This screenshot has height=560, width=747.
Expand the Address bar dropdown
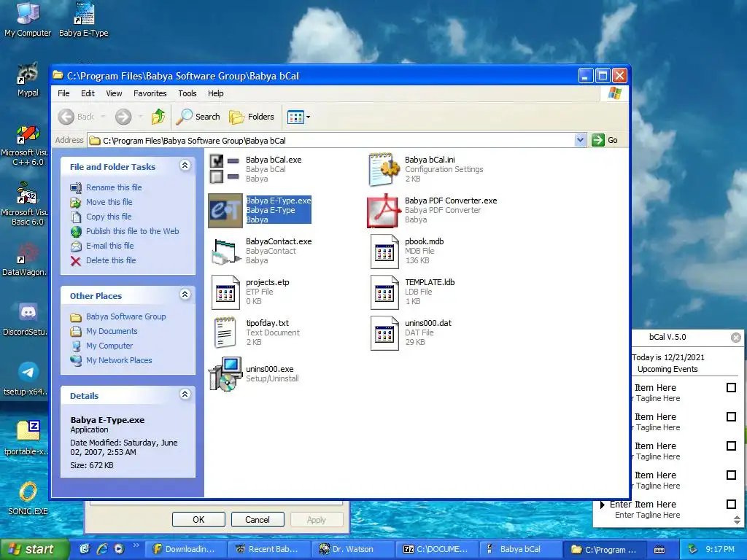(x=580, y=140)
